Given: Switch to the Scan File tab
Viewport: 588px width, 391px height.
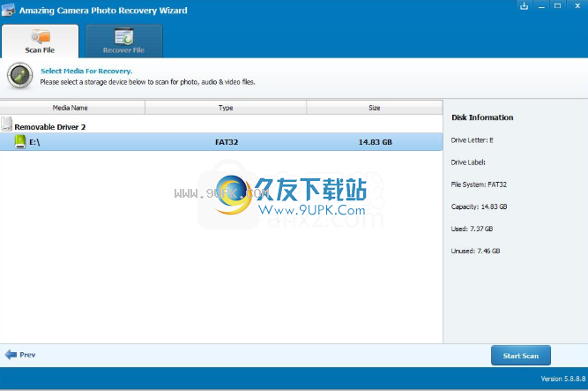Looking at the screenshot, I should (41, 41).
